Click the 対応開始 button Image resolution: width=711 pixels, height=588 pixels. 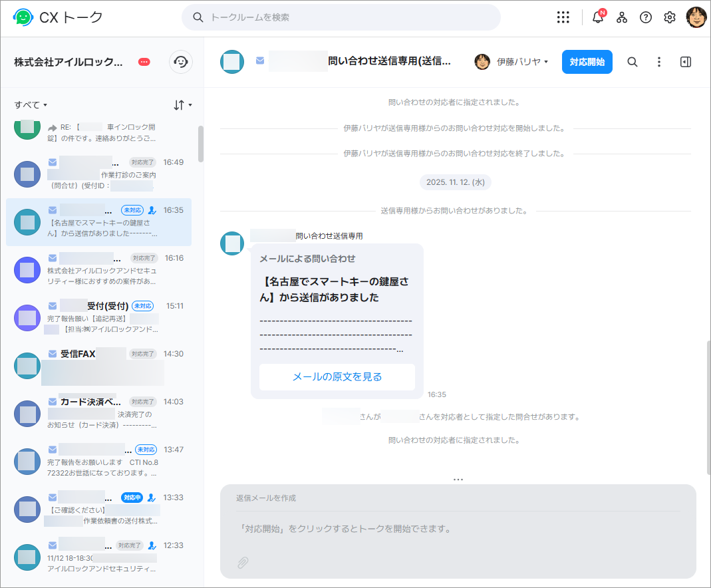click(x=587, y=62)
